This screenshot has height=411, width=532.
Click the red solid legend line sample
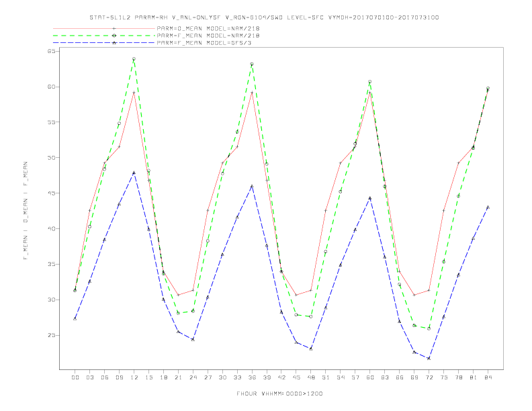click(104, 28)
